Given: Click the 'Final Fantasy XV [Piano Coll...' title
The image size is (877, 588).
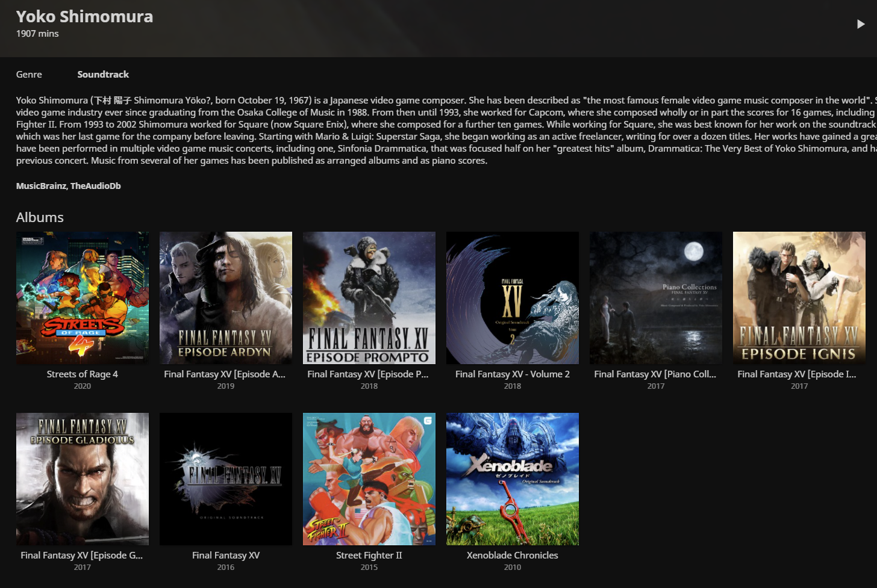Looking at the screenshot, I should pos(655,374).
